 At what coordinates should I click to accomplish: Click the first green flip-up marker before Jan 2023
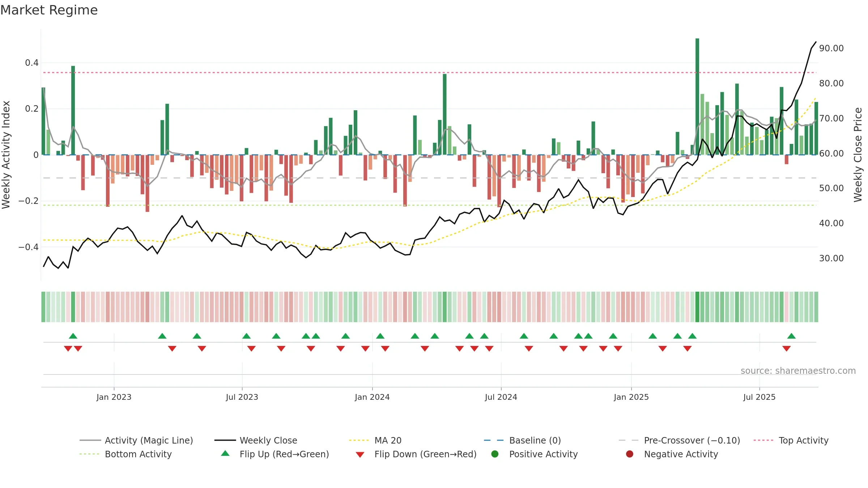(x=73, y=336)
